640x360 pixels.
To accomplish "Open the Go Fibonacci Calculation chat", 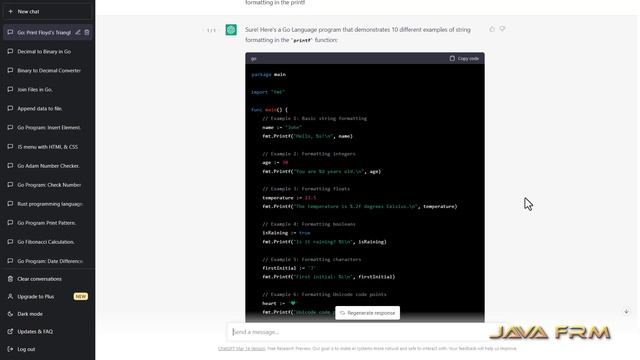I will 47,242.
